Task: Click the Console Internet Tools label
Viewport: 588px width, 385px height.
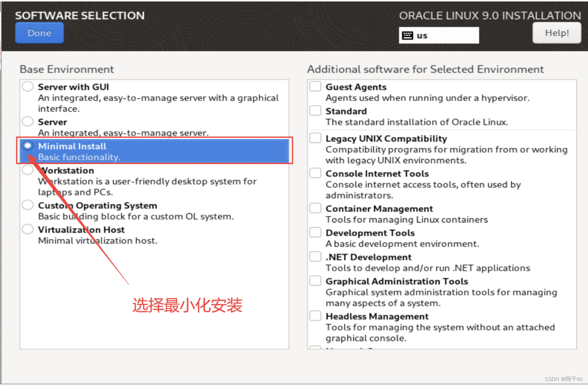Action: [x=377, y=174]
